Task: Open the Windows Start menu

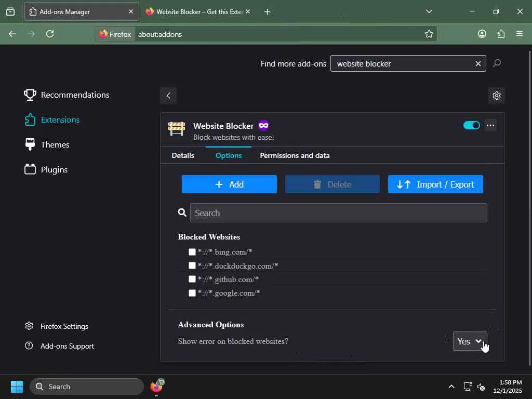Action: click(17, 387)
